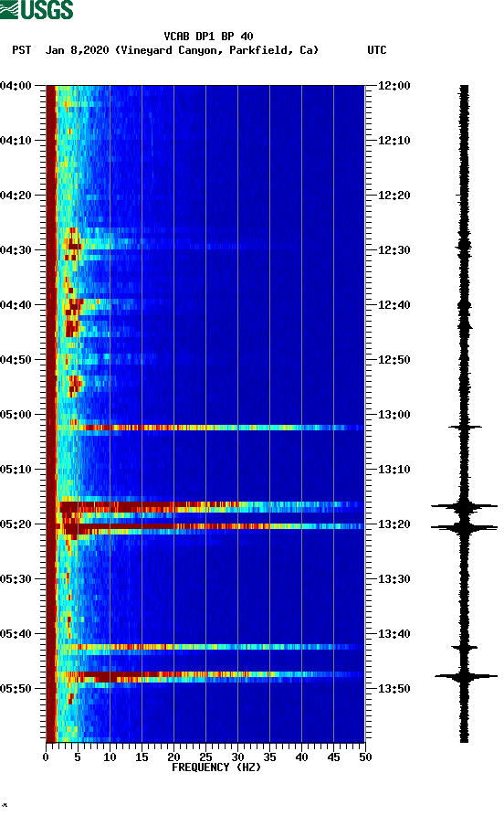Click the 04:40 PST time label
The image size is (504, 815).
click(x=16, y=305)
